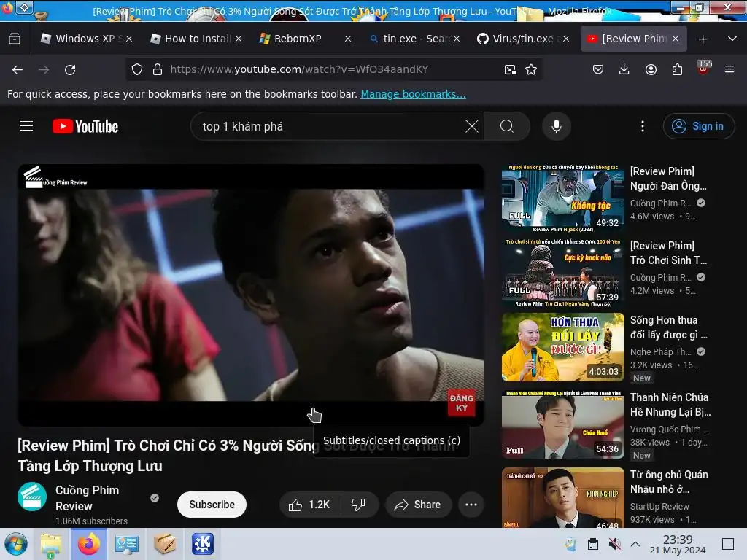This screenshot has width=747, height=560.
Task: Open Firefox application menu
Action: click(x=729, y=69)
